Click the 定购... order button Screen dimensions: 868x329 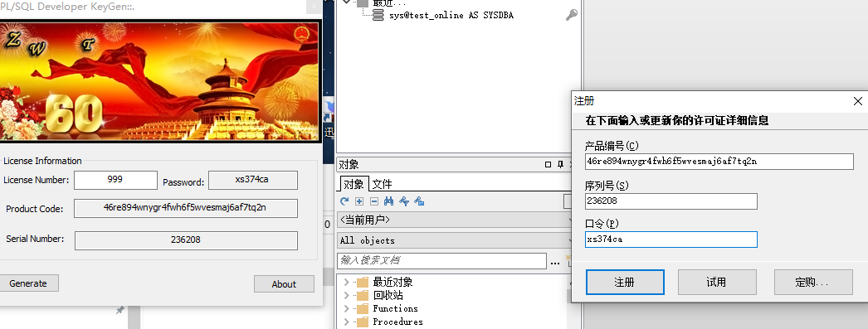812,282
